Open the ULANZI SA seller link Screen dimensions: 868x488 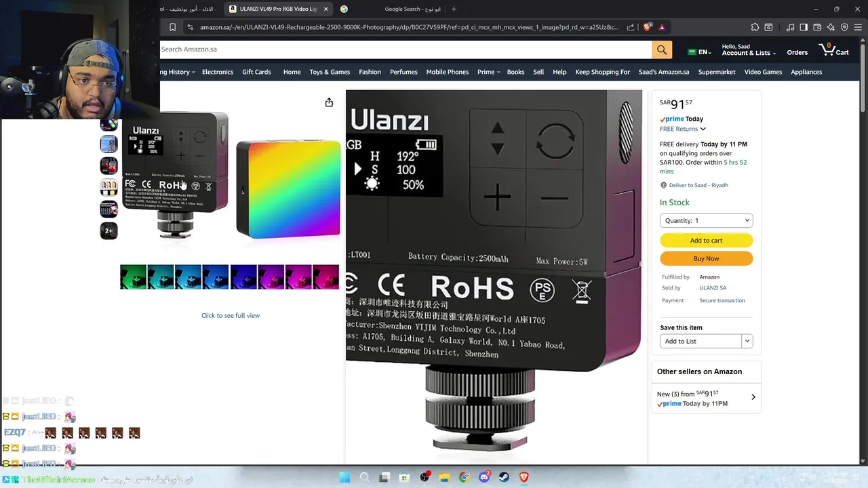(x=713, y=287)
